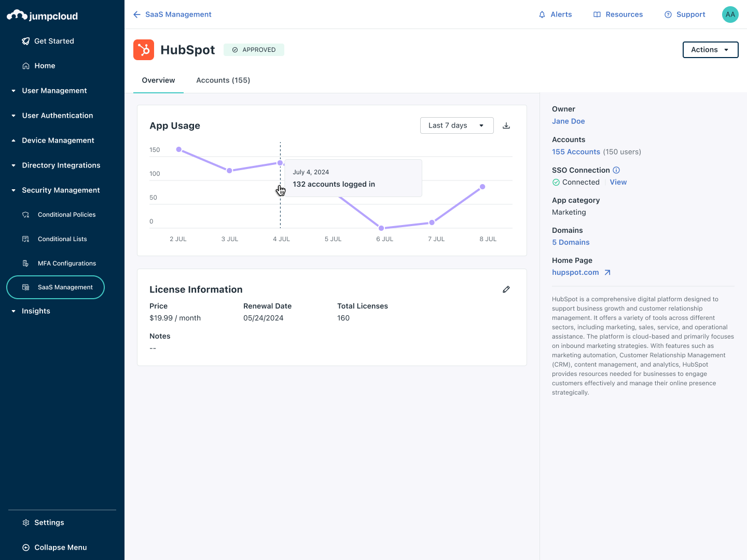Click the 6 JUL chart data point
This screenshot has height=560, width=747.
point(381,228)
